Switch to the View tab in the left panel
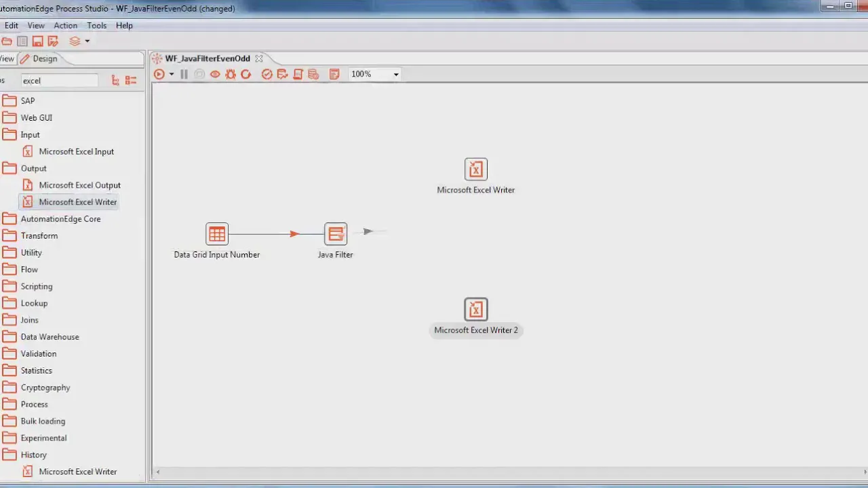 click(7, 58)
